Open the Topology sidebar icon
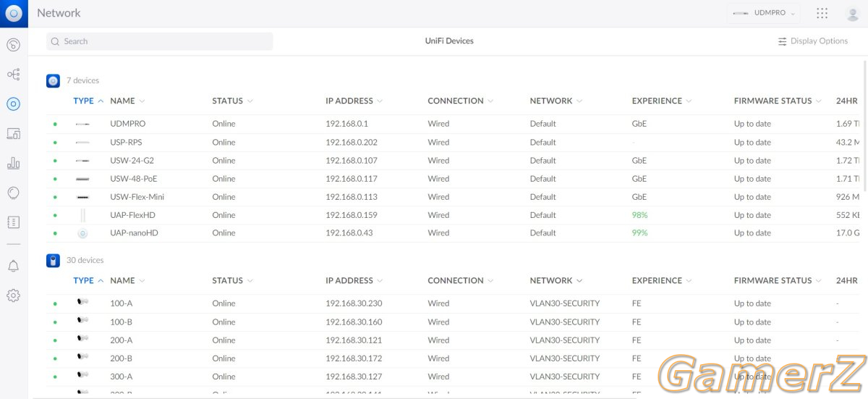 13,75
